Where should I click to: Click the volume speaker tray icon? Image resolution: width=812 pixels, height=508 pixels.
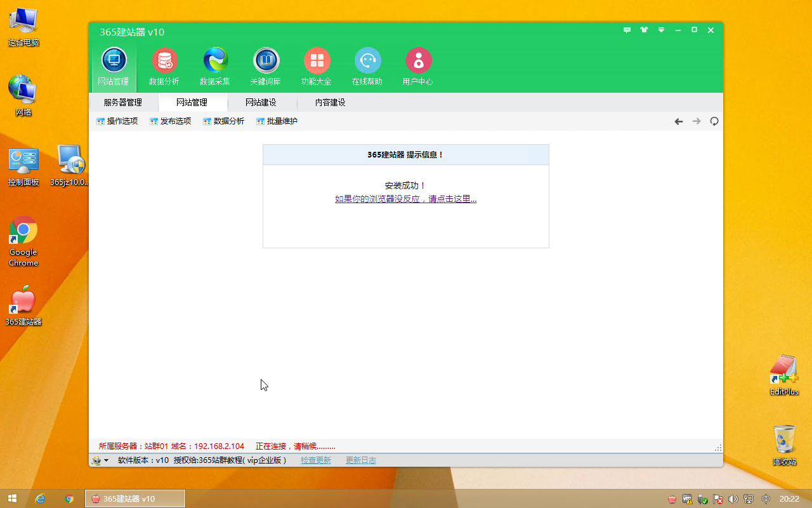click(x=733, y=499)
